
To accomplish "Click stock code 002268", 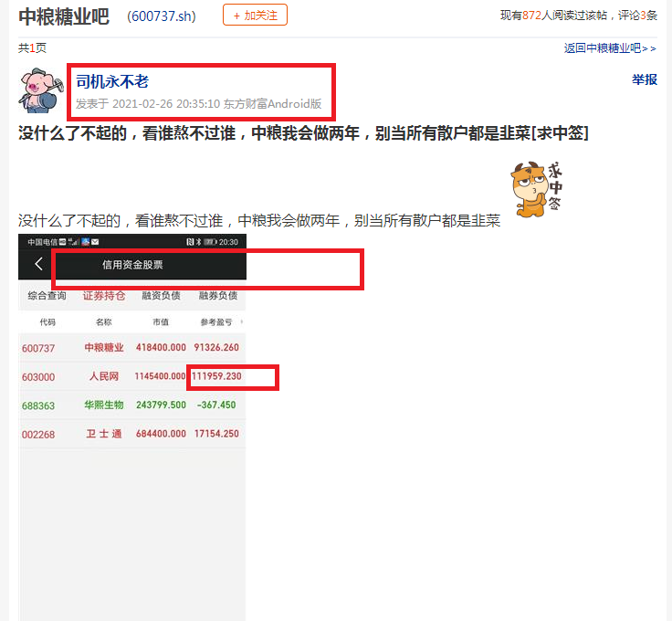I will pyautogui.click(x=38, y=434).
